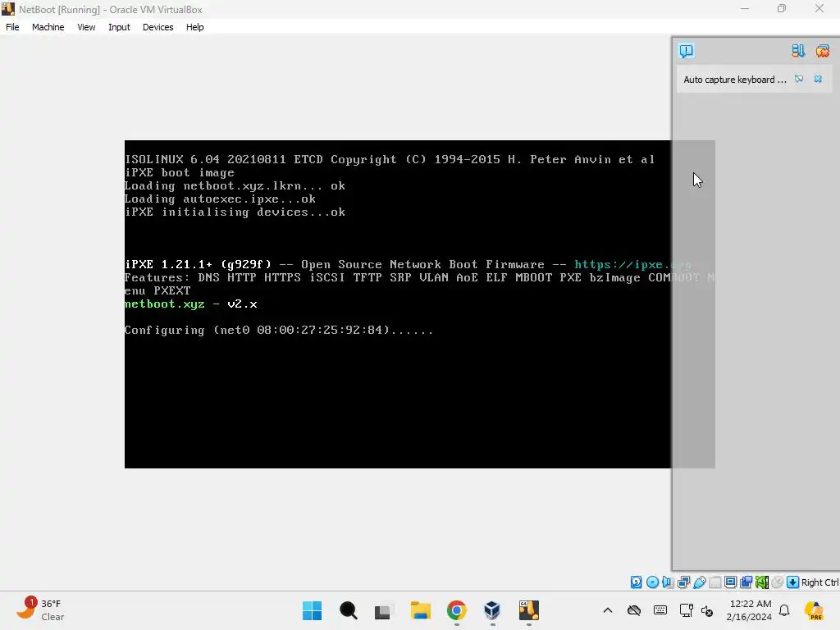
Task: Click the 'Loading netboot.xyz.lkrn... ok' line
Action: (x=235, y=186)
